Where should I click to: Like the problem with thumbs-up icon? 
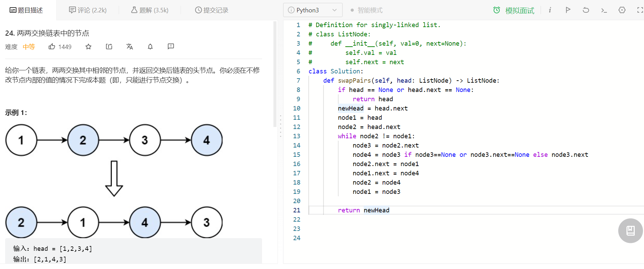pos(52,46)
